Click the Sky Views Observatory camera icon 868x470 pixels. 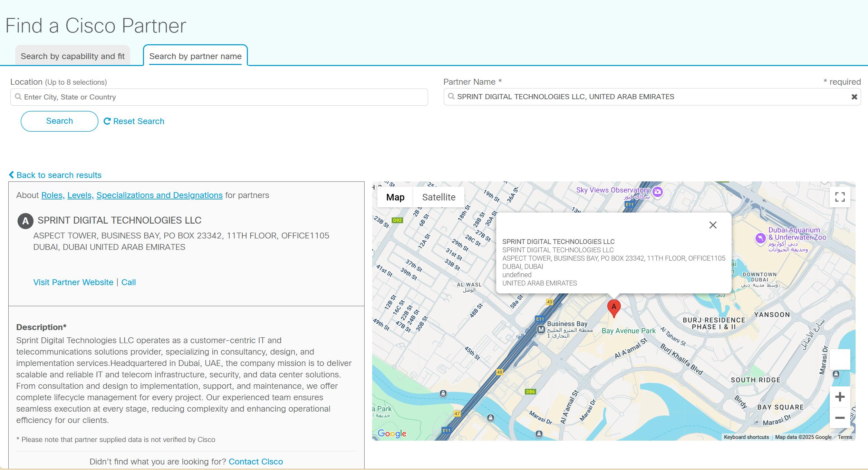658,192
